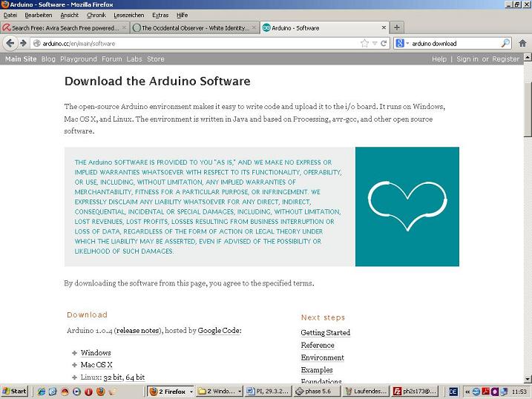
Task: Select the Arduino - Software tab
Action: pyautogui.click(x=325, y=27)
